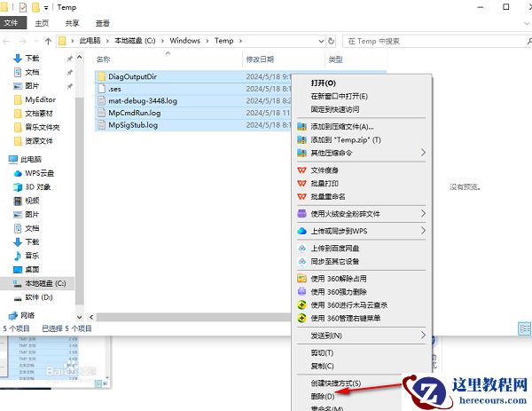Image resolution: width=532 pixels, height=411 pixels.
Task: Click the search magnifier icon
Action: pyautogui.click(x=529, y=41)
